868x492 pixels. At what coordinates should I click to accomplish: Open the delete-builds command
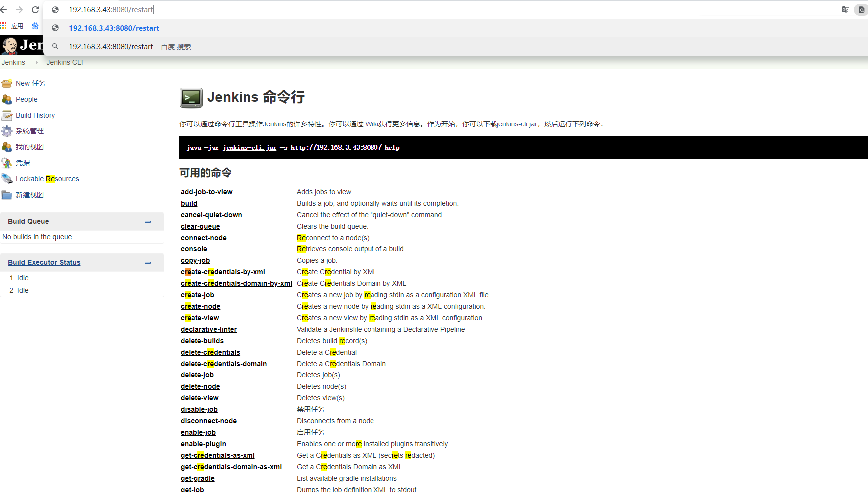tap(202, 341)
